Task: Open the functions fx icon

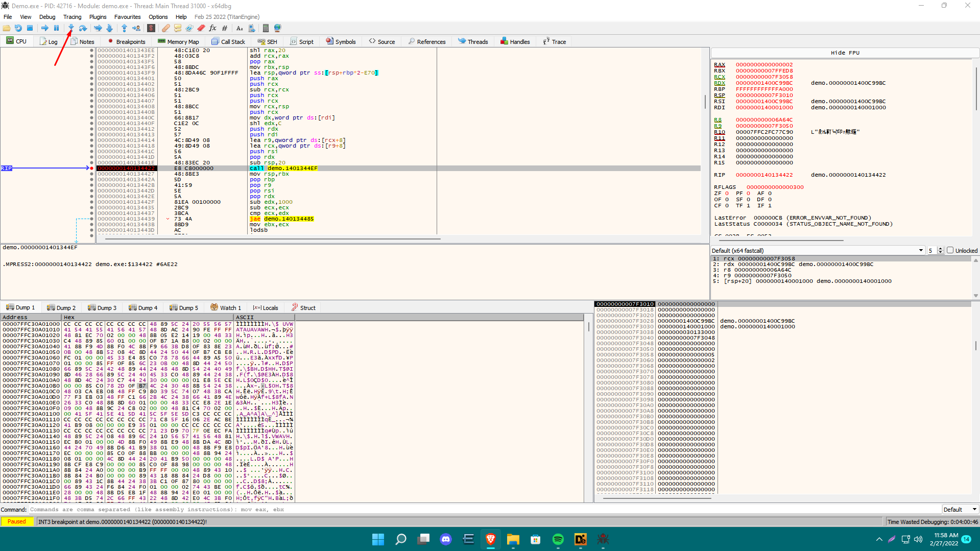Action: pos(213,28)
